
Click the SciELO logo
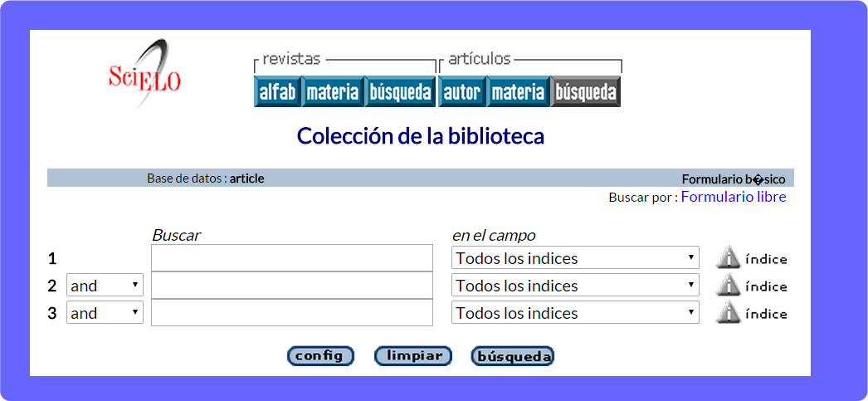pyautogui.click(x=145, y=73)
